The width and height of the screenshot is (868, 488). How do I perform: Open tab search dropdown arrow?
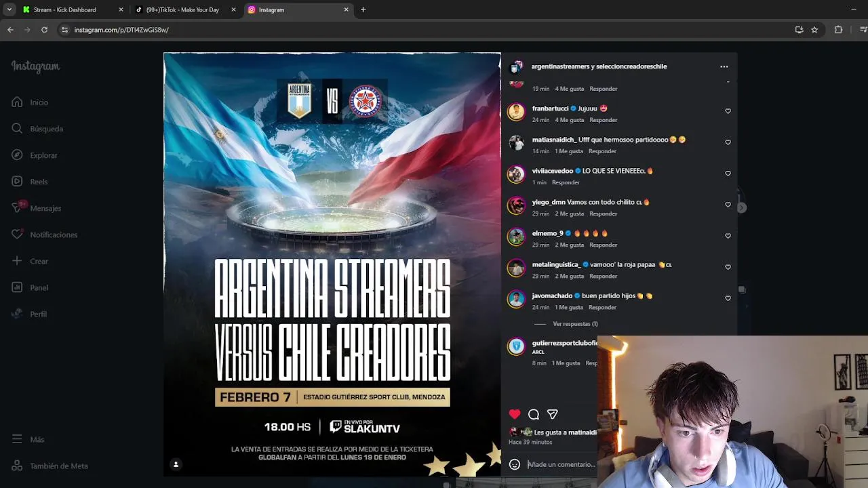9,9
